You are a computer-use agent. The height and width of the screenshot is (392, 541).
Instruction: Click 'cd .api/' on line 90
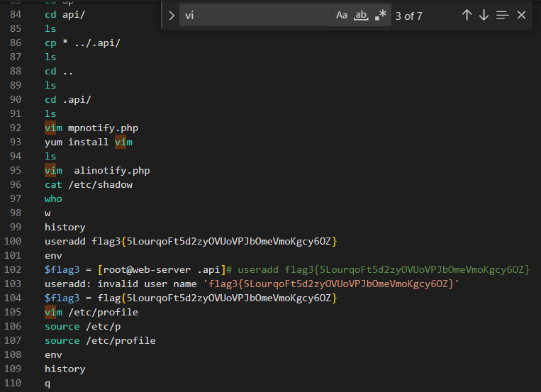(68, 100)
